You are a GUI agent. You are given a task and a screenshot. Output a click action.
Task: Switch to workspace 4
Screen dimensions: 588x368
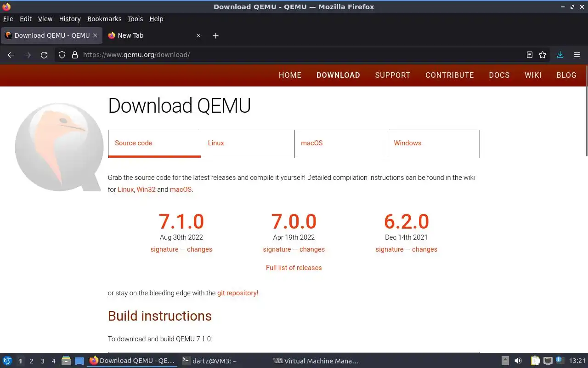(53, 361)
